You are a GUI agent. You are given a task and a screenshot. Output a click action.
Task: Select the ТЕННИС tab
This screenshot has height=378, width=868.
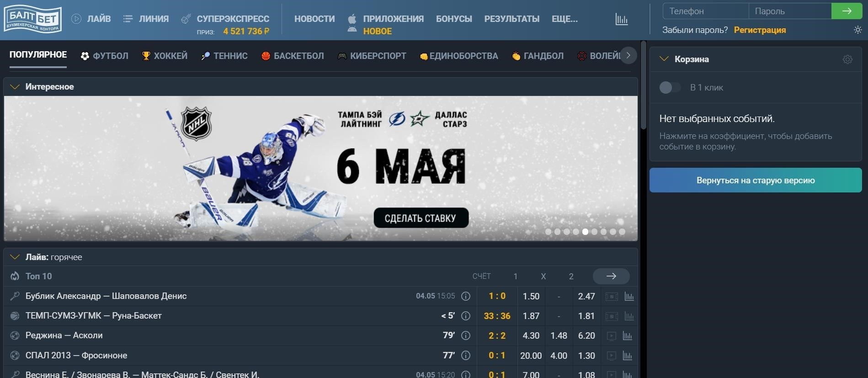coord(224,56)
